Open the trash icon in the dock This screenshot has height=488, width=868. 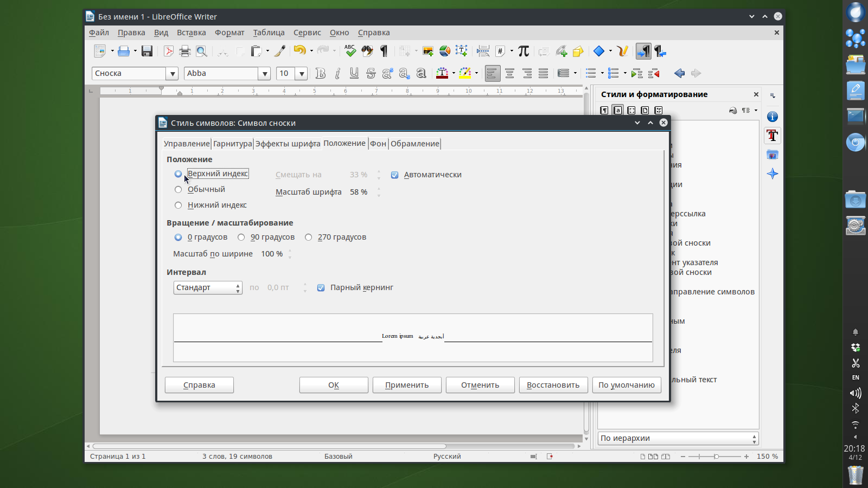[x=856, y=475]
